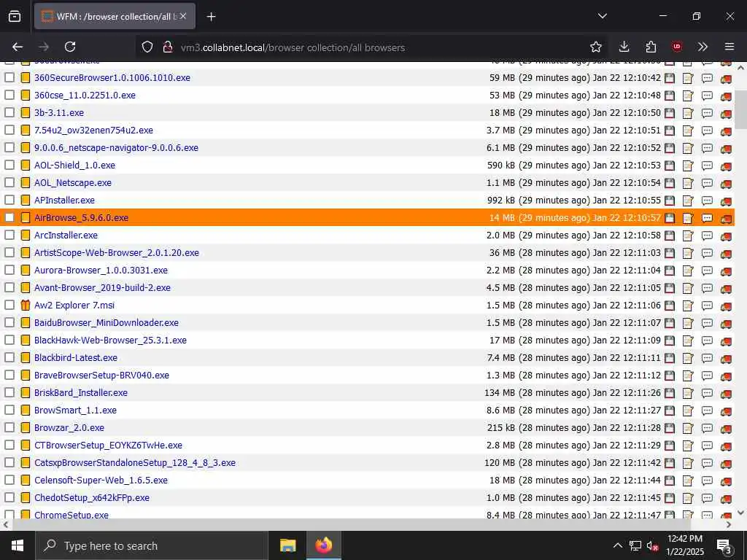Click the notepad edit icon for AOL_Netscape.exe
The width and height of the screenshot is (747, 560).
[688, 183]
